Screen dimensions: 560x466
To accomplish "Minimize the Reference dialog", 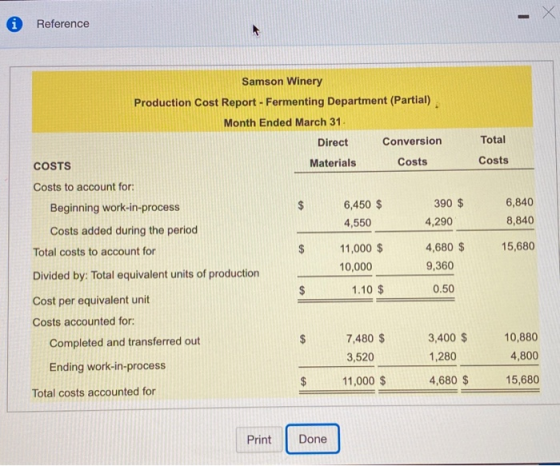I will [x=524, y=16].
